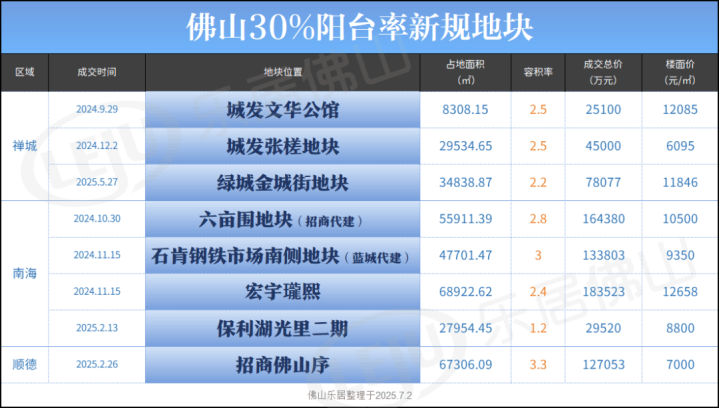
Task: Click the date 2024.9.29
Action: (97, 109)
